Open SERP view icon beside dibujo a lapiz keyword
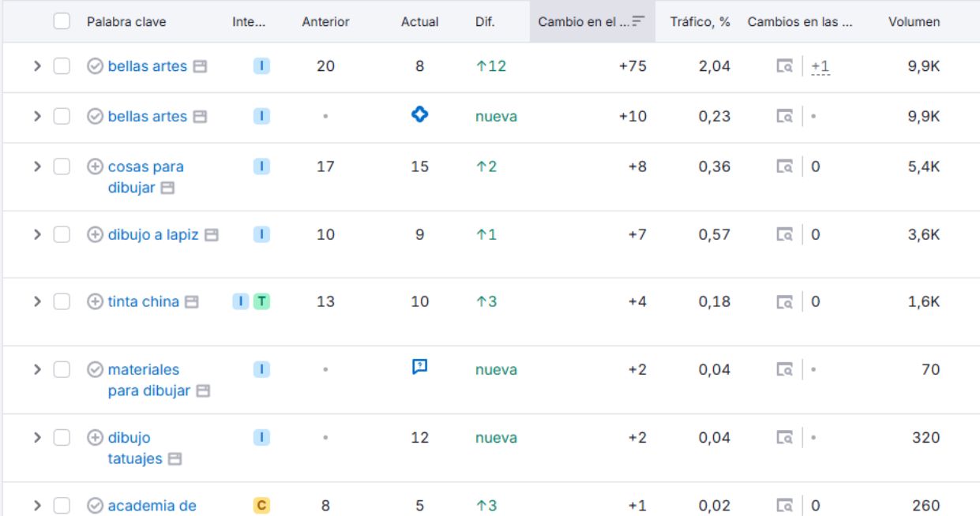980x516 pixels. coord(211,235)
